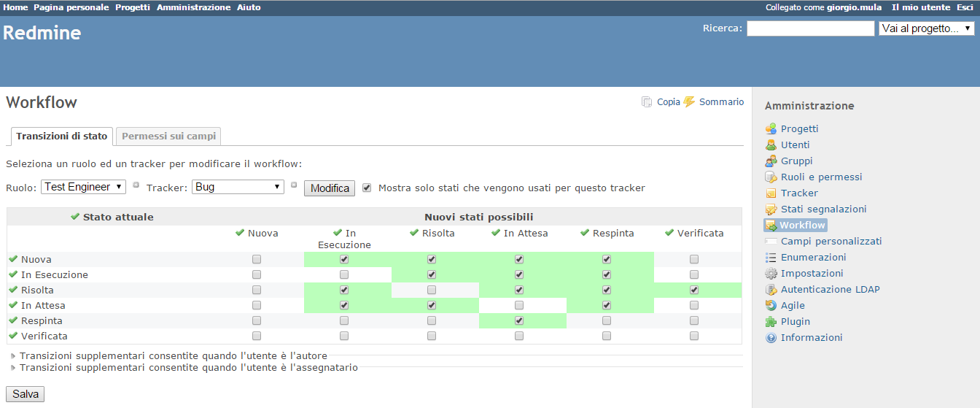Click multi-select toggle icon next to Ruolo
Viewport: 980px width, 408px height.
click(136, 185)
